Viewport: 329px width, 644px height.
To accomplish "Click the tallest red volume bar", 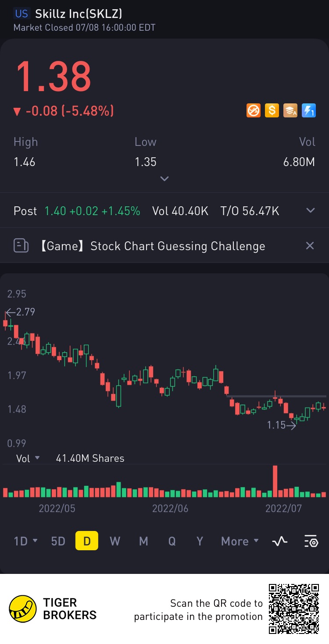I will (x=275, y=481).
